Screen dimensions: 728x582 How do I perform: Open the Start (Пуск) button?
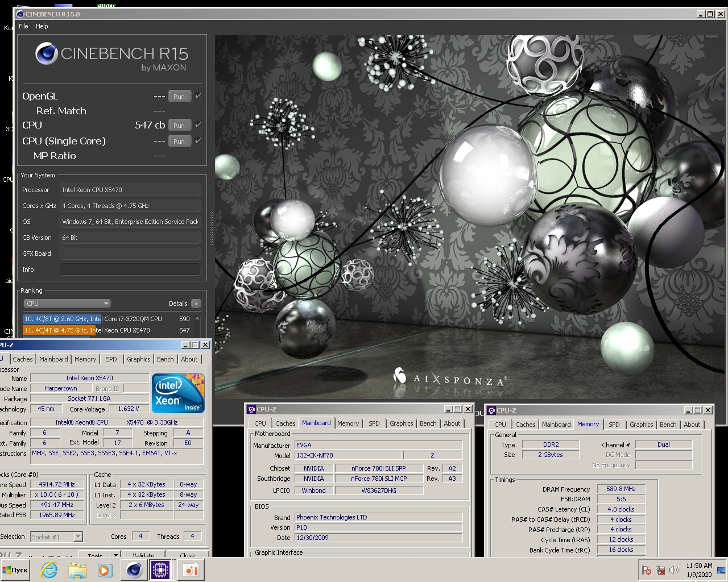[15, 570]
